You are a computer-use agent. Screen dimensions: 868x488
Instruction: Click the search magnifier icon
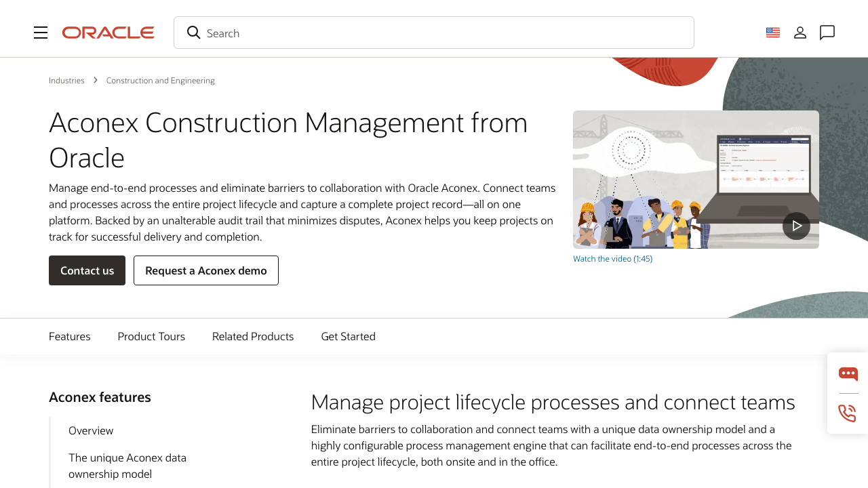coord(193,33)
